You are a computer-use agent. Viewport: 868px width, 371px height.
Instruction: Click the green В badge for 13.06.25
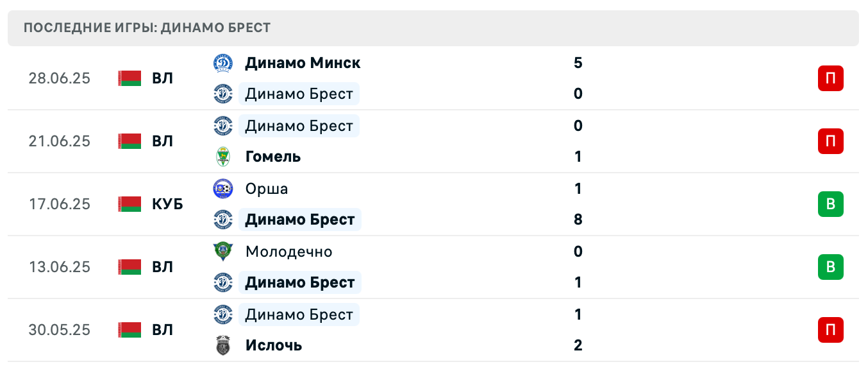point(830,267)
